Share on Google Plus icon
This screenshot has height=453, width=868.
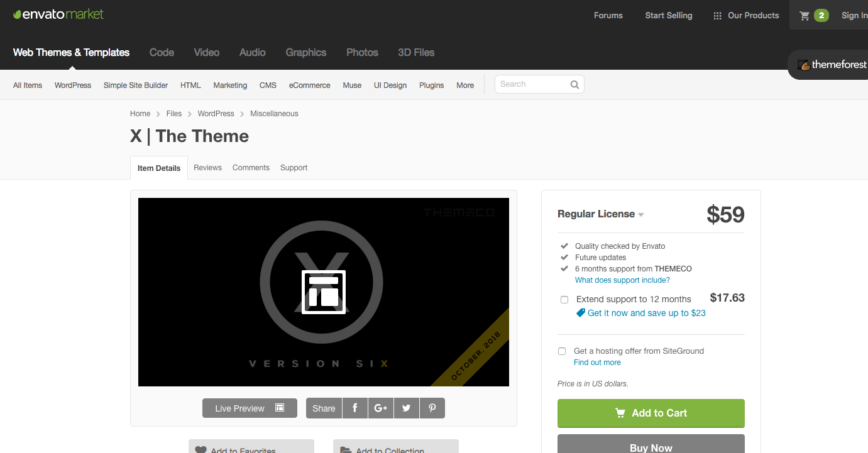pyautogui.click(x=381, y=408)
